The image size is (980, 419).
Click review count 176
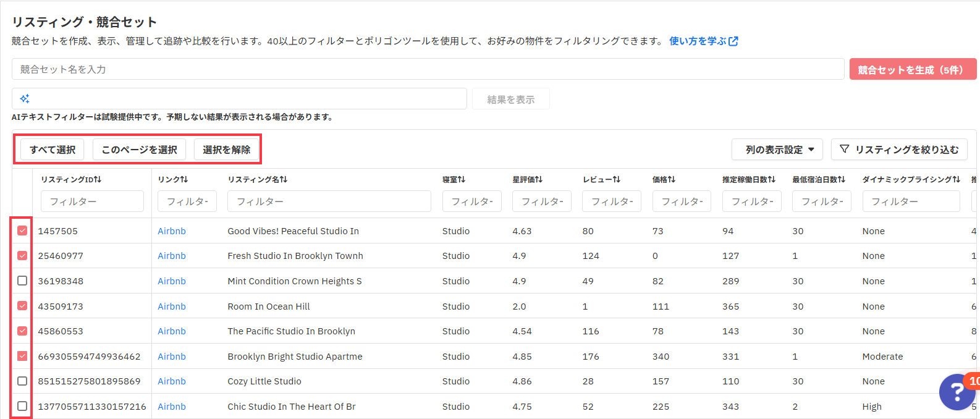point(591,356)
